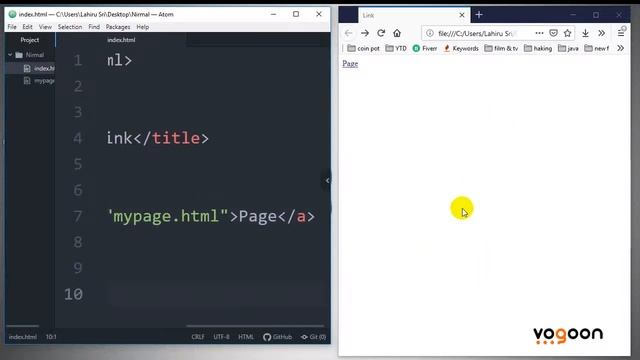This screenshot has height=360, width=640.
Task: Open the Edit menu in Atom
Action: pyautogui.click(x=27, y=27)
